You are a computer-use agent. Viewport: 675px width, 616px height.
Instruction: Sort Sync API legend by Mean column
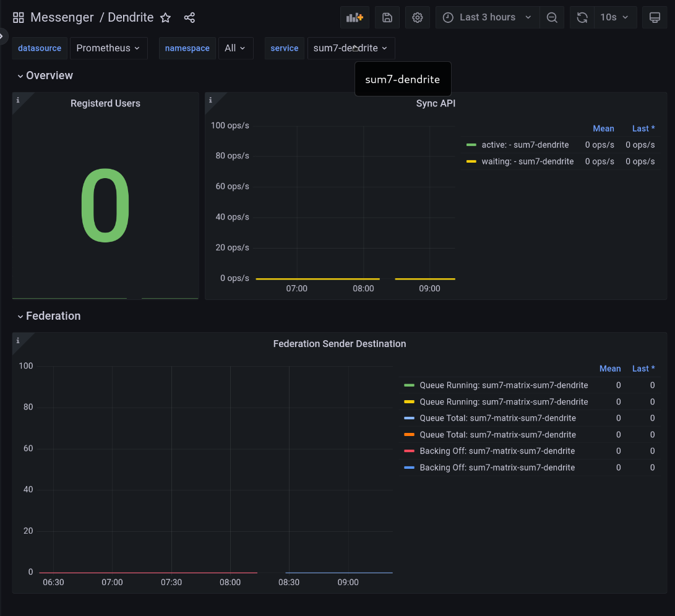(603, 128)
